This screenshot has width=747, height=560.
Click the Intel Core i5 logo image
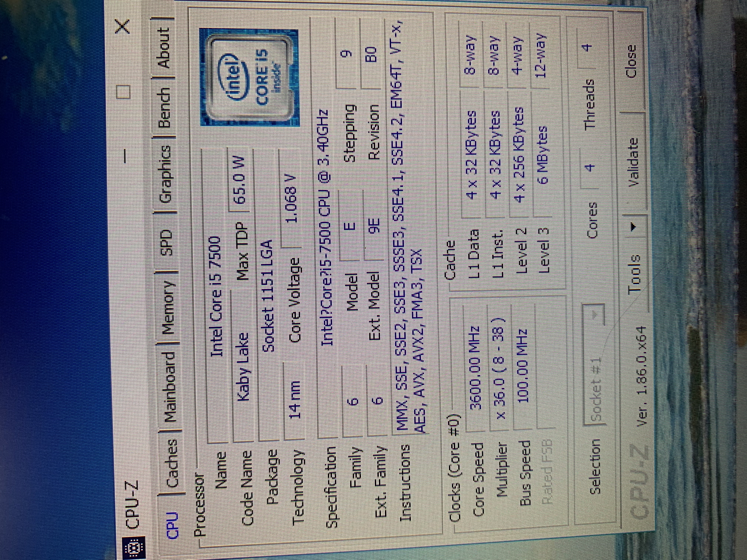coord(249,77)
